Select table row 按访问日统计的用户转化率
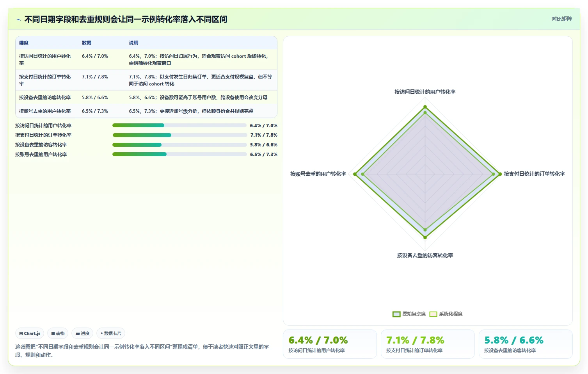Image resolution: width=588 pixels, height=374 pixels. tap(146, 59)
